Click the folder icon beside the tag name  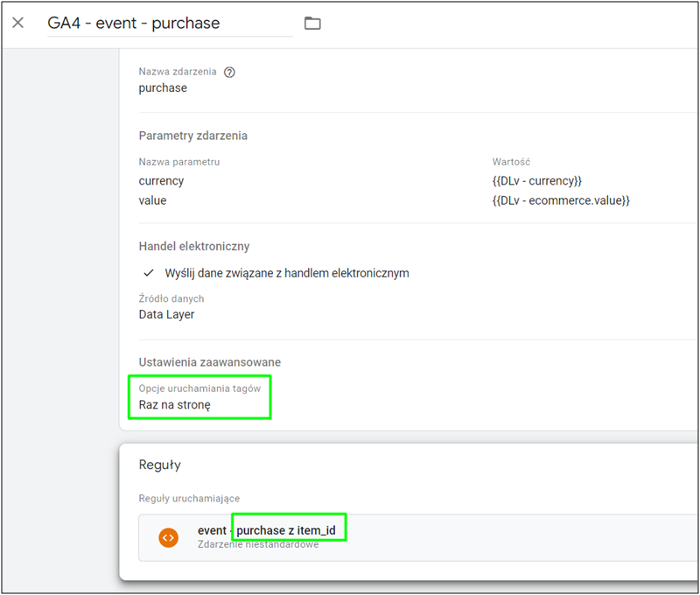(x=312, y=24)
